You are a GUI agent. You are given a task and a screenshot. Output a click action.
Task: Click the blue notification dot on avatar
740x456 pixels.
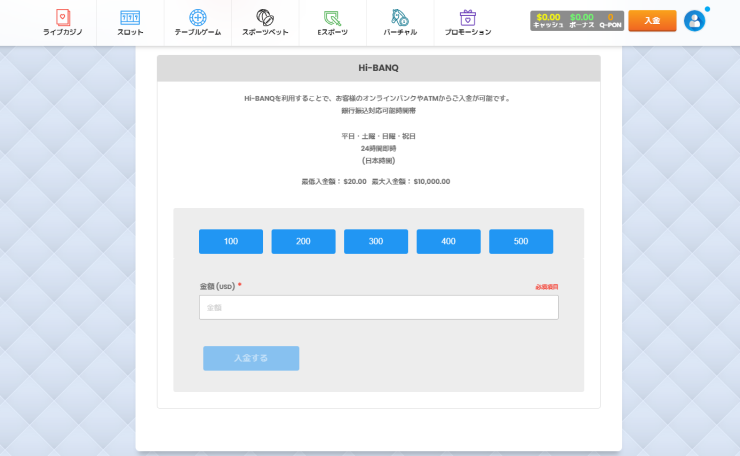pyautogui.click(x=707, y=9)
